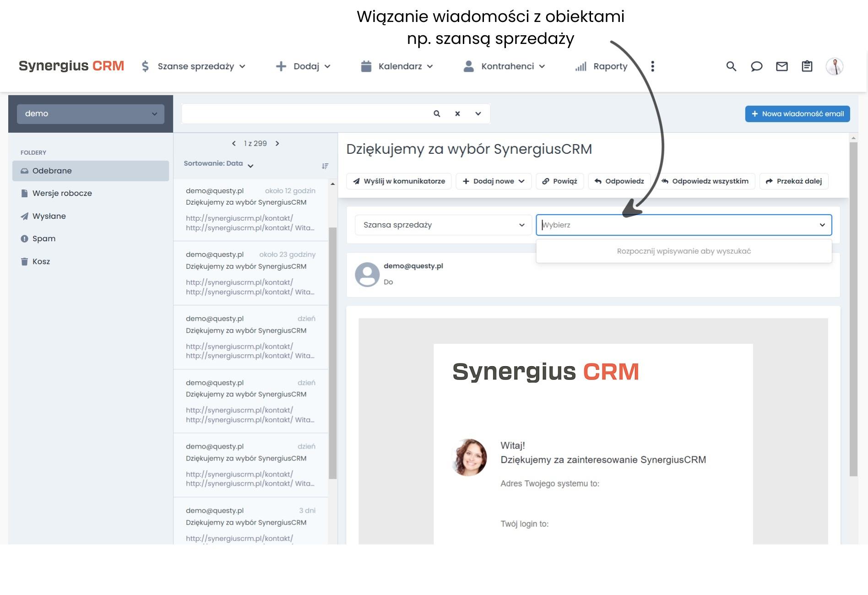Click the Powiąż button
The width and height of the screenshot is (868, 595).
tap(559, 181)
